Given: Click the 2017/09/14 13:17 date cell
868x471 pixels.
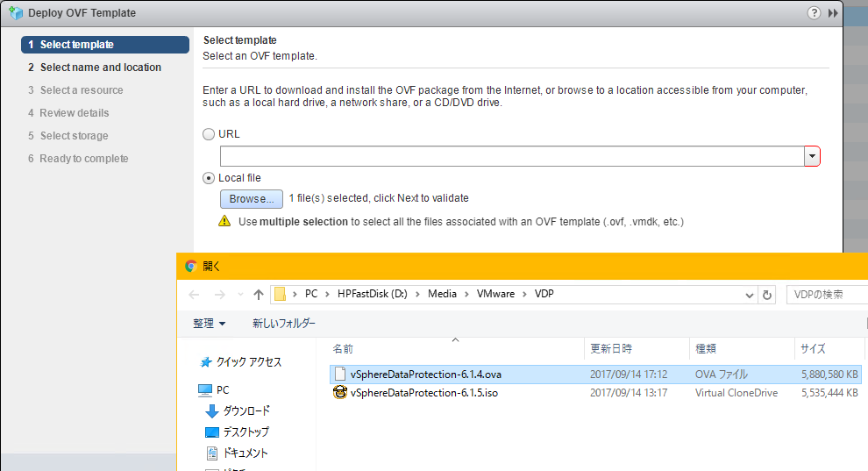Looking at the screenshot, I should 629,392.
